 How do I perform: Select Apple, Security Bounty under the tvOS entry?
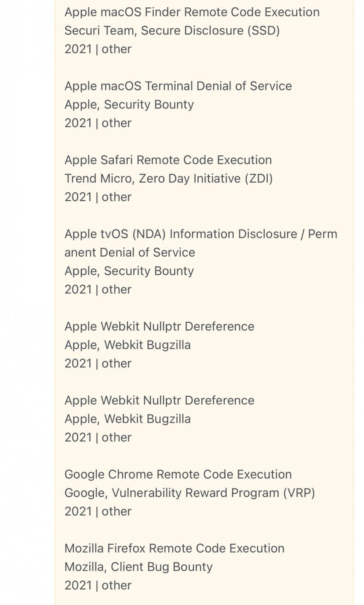click(x=129, y=271)
